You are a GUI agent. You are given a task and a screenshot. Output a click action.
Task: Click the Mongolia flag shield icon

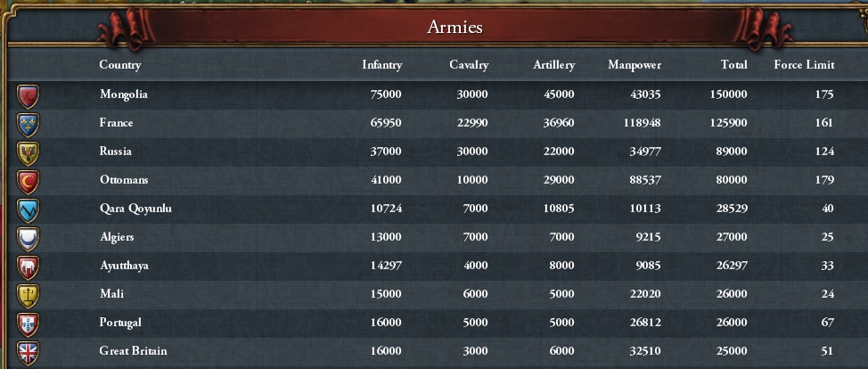(x=28, y=94)
